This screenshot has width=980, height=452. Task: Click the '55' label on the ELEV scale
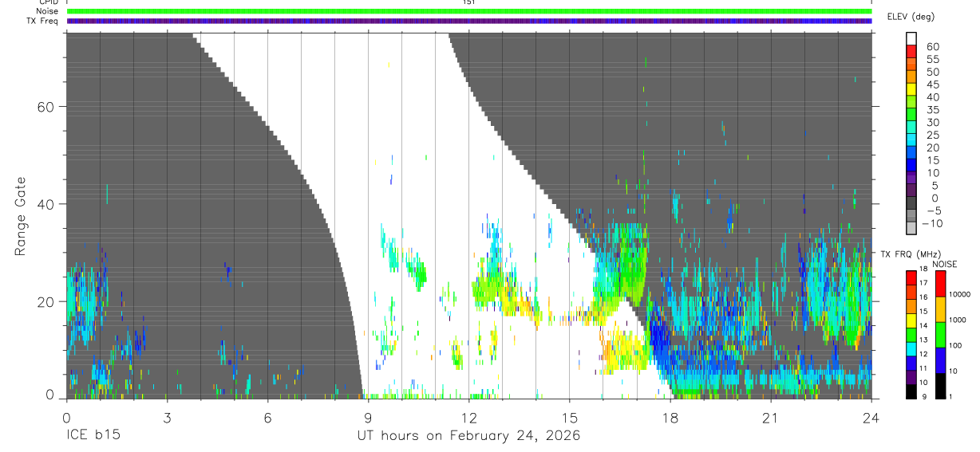932,60
